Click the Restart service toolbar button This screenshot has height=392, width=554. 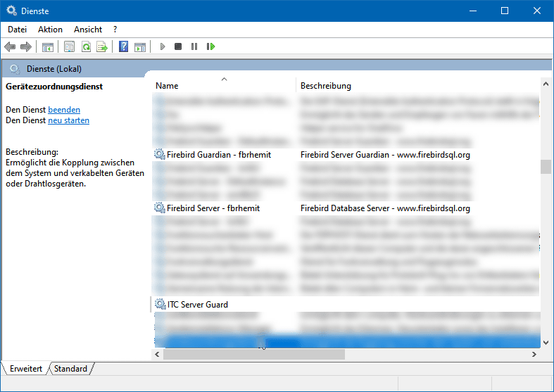(x=210, y=47)
